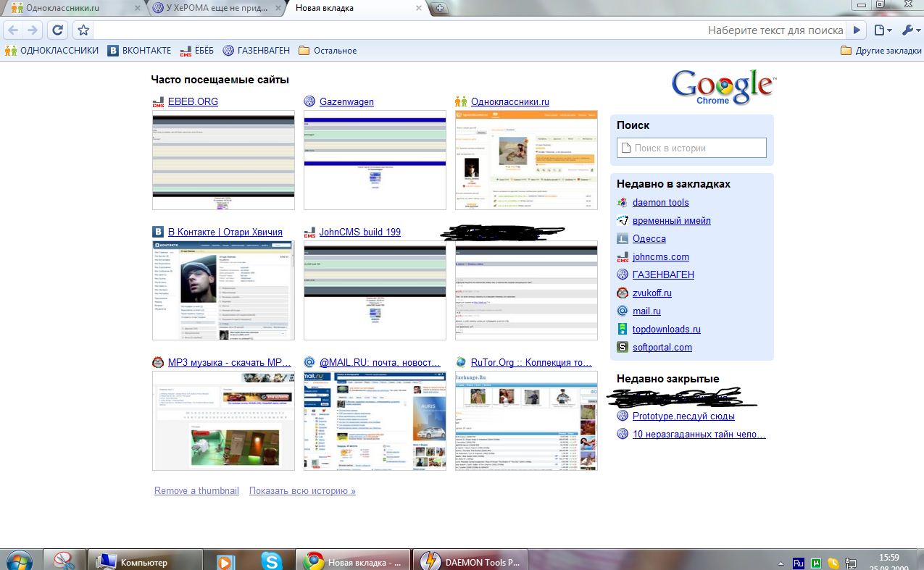Open the JohnCMS build 199 link

(360, 232)
